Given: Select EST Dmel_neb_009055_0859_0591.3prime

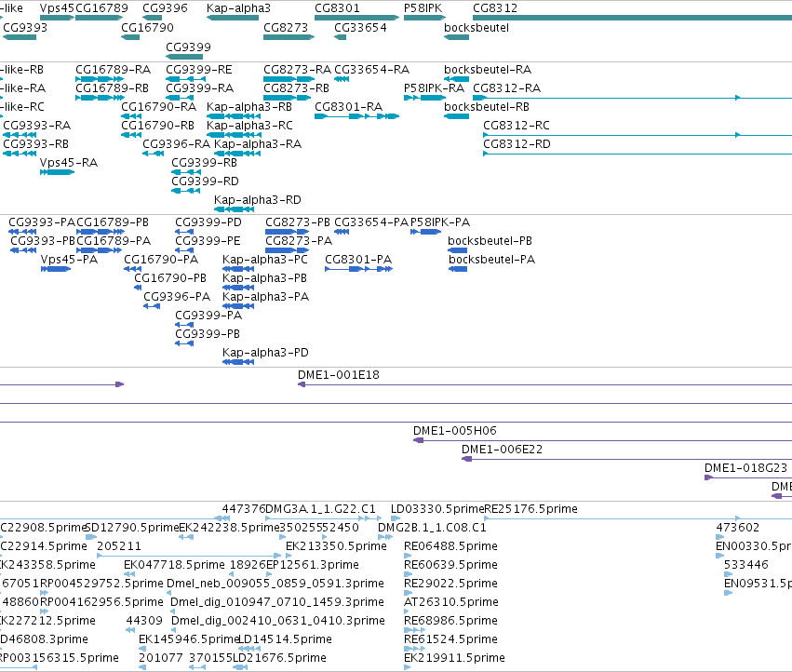Looking at the screenshot, I should [169, 593].
